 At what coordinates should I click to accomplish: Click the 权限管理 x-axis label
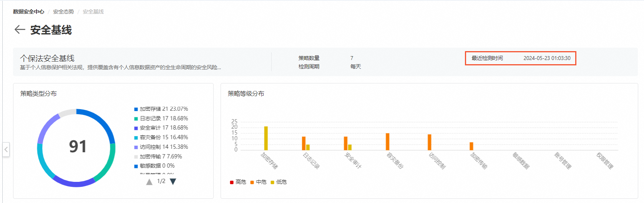604,161
